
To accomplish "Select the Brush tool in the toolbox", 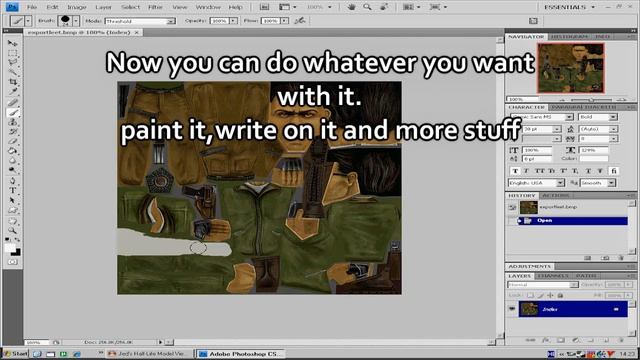I will (x=13, y=113).
